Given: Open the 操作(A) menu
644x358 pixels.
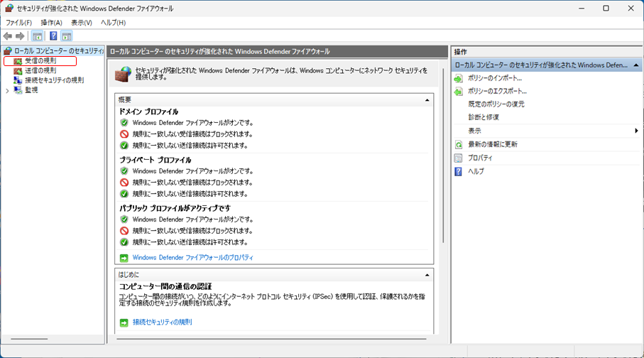Looking at the screenshot, I should pos(51,23).
